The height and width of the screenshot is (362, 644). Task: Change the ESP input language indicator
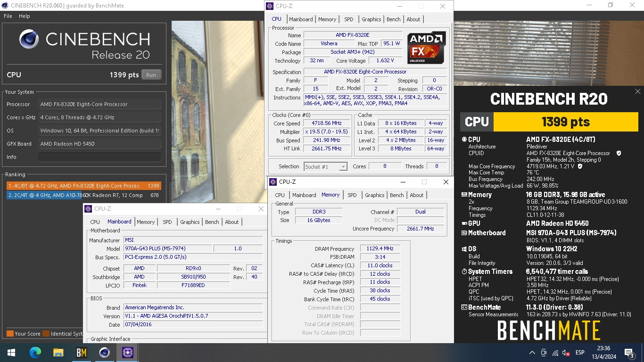pyautogui.click(x=580, y=353)
